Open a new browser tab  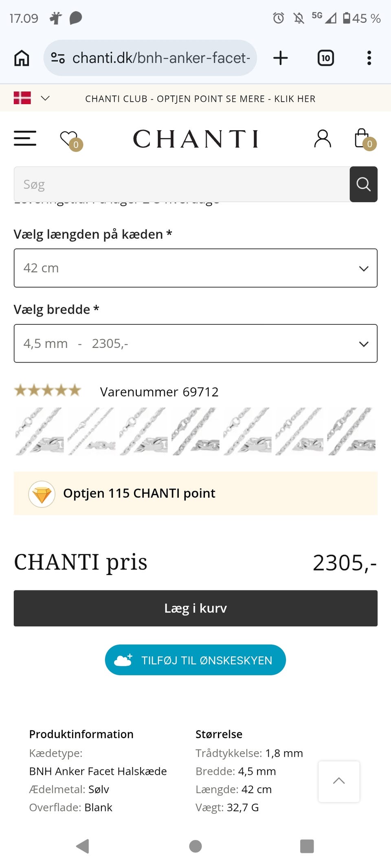point(280,58)
